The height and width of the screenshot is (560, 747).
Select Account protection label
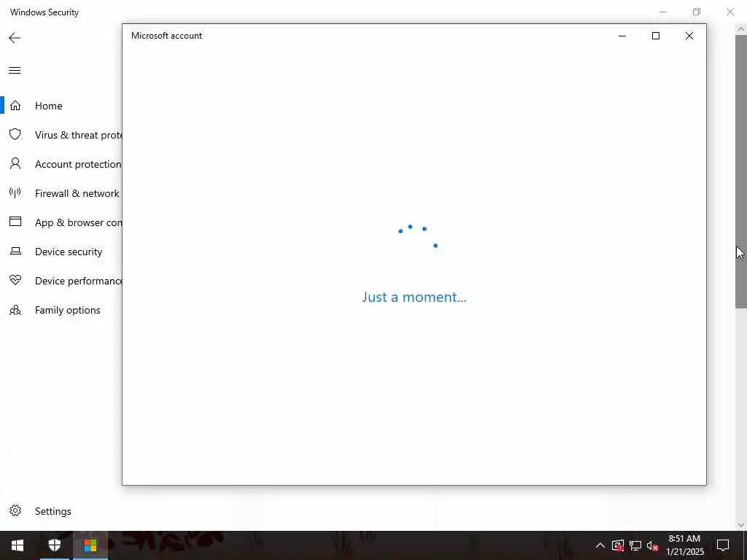click(x=78, y=164)
